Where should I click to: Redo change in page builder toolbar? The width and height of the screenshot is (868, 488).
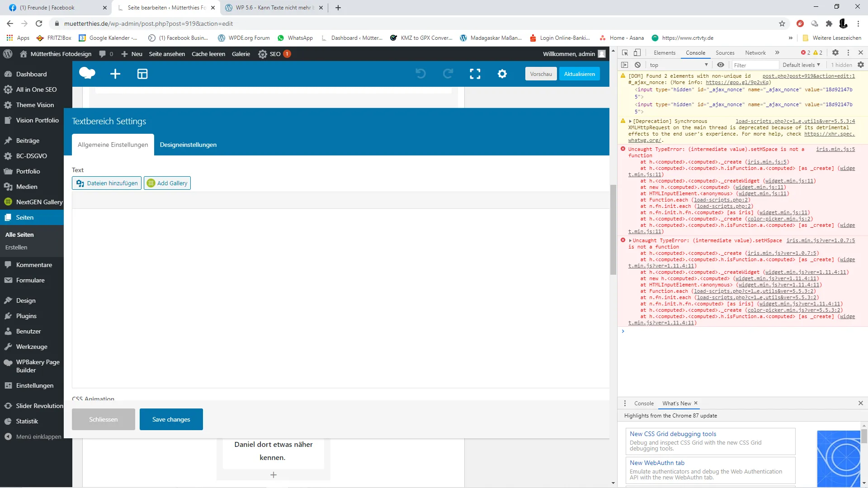click(448, 74)
